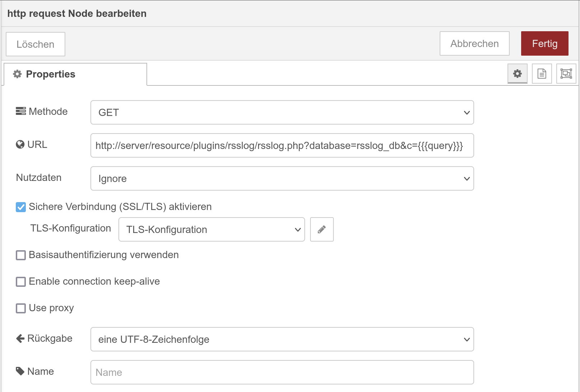The height and width of the screenshot is (392, 580).
Task: Toggle the Use proxy checkbox
Action: 21,308
